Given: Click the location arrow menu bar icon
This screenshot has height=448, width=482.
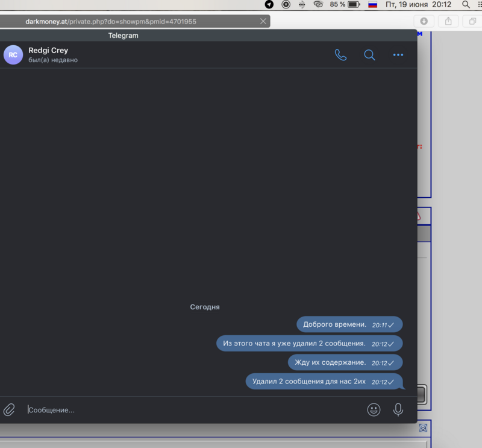Looking at the screenshot, I should point(269,4).
